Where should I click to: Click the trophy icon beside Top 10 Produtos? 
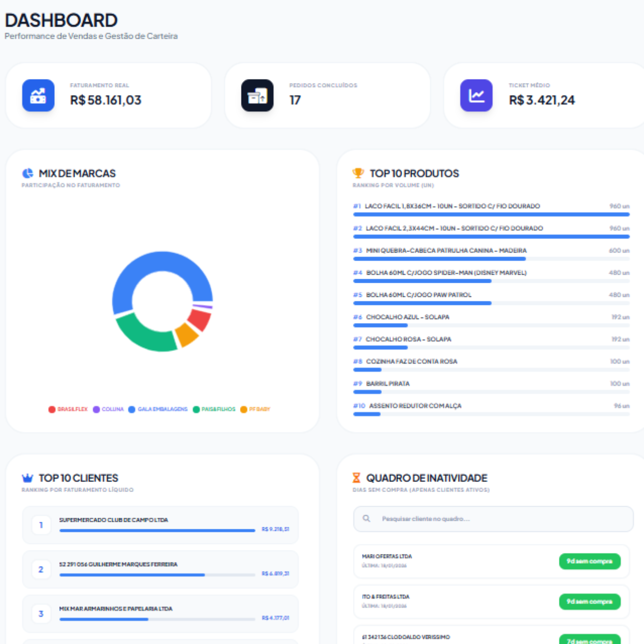358,173
